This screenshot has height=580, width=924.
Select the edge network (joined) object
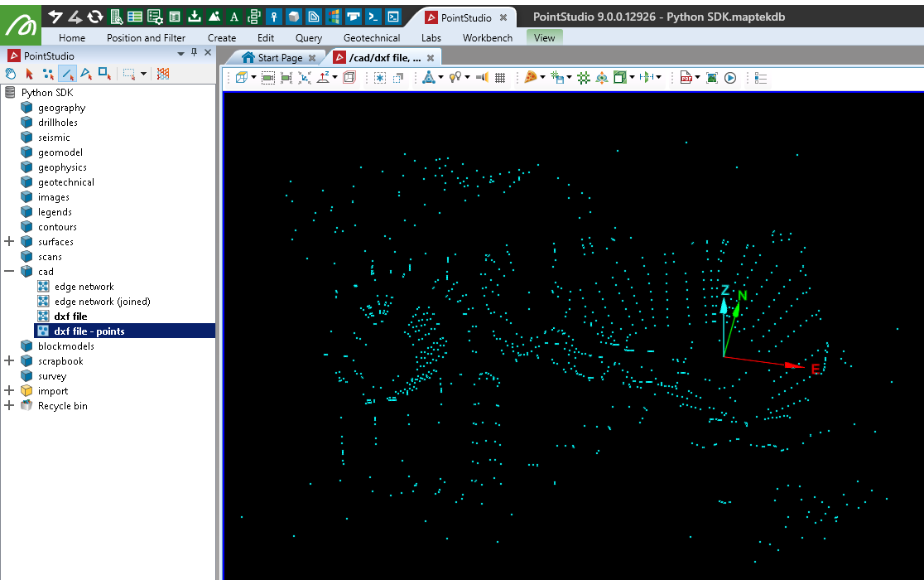coord(102,302)
